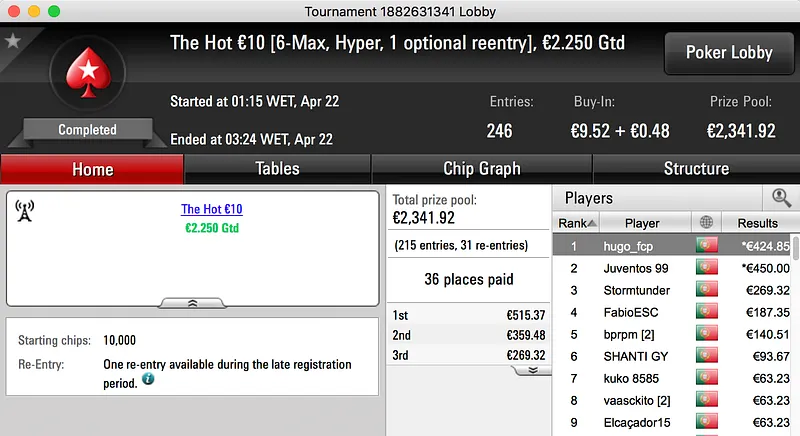800x436 pixels.
Task: Open the Chip Graph tab
Action: point(481,169)
